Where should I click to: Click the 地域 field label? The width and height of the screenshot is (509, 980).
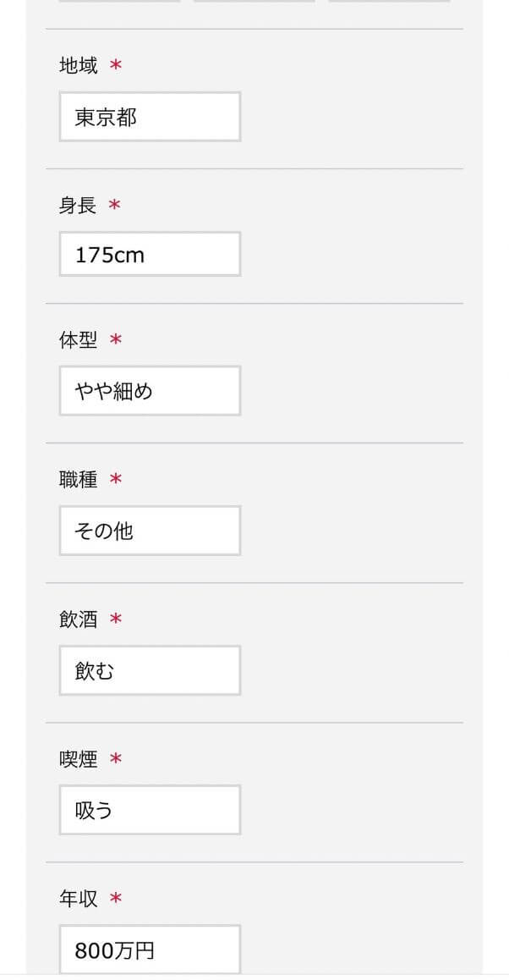(79, 65)
